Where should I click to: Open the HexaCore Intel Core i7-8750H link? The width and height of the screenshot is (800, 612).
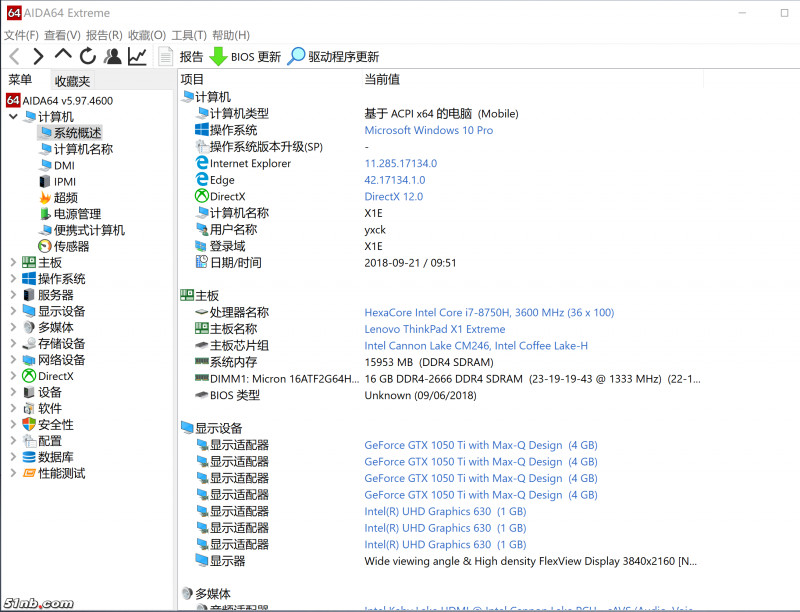[x=489, y=312]
